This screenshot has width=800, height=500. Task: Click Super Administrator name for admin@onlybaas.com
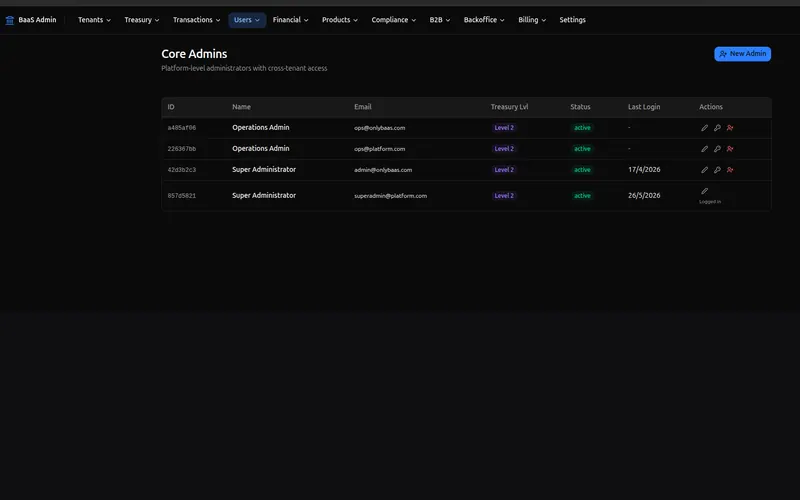(264, 169)
